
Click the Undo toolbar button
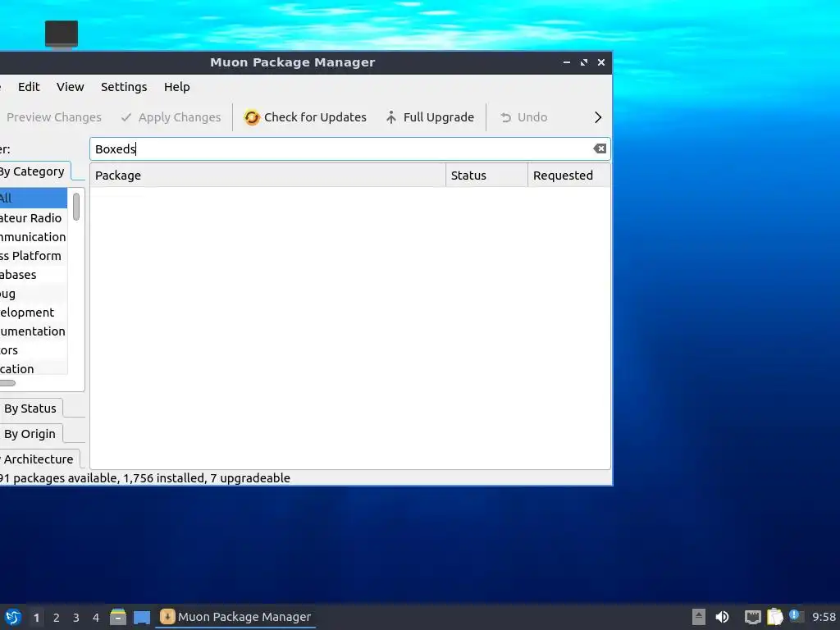pyautogui.click(x=523, y=117)
